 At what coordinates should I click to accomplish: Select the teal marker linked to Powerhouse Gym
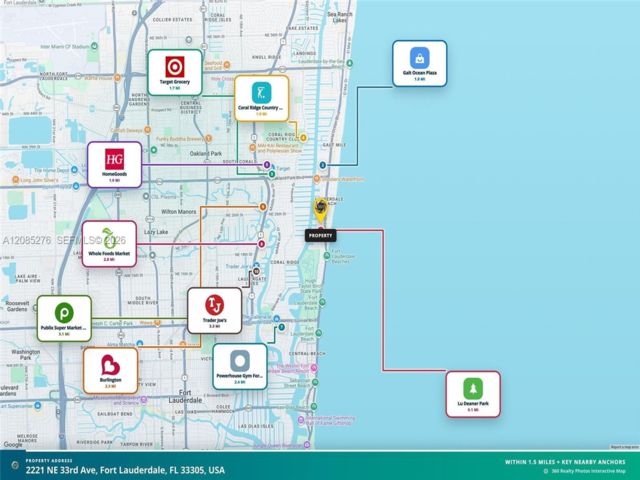pyautogui.click(x=281, y=327)
